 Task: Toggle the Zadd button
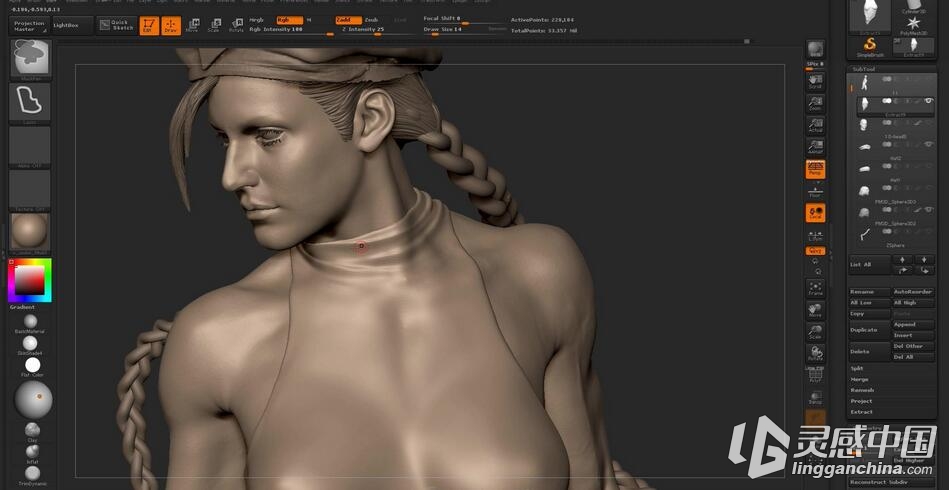[348, 20]
